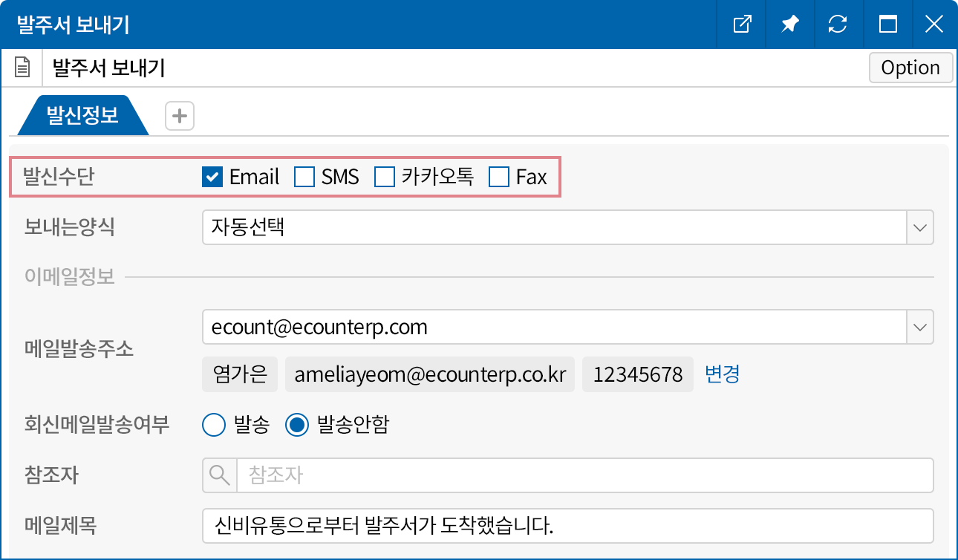This screenshot has height=560, width=958.
Task: Pin the 발주서 보내기 window
Action: click(x=789, y=25)
